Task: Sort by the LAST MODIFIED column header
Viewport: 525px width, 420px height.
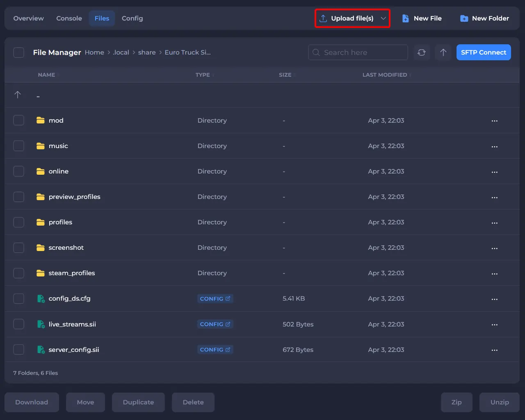Action: (x=385, y=75)
